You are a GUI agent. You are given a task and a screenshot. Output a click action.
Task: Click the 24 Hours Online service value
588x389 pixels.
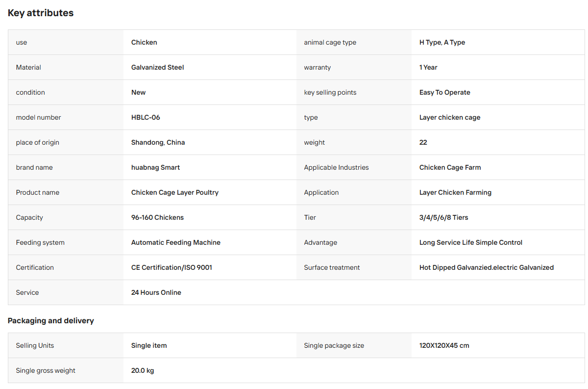pyautogui.click(x=156, y=292)
